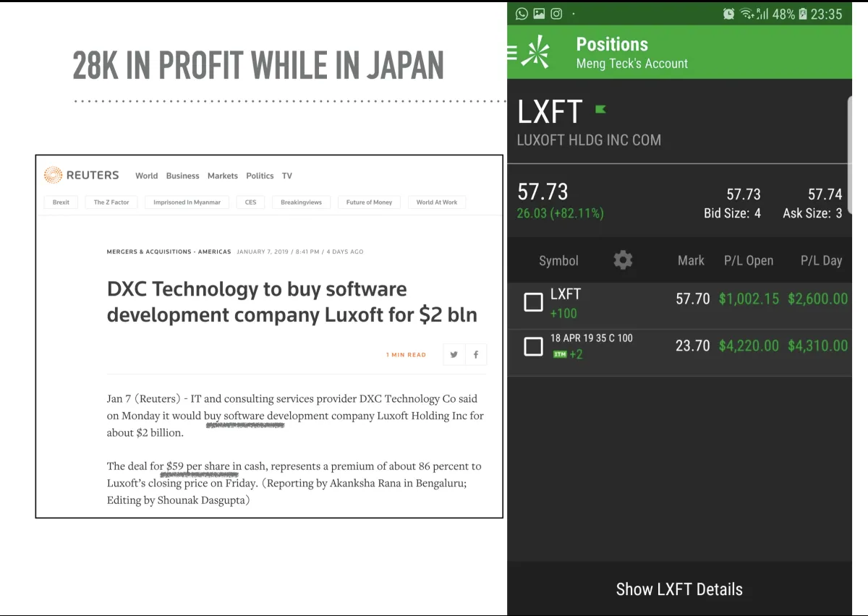Tap the green flag next to LXFT
868x616 pixels.
click(600, 109)
